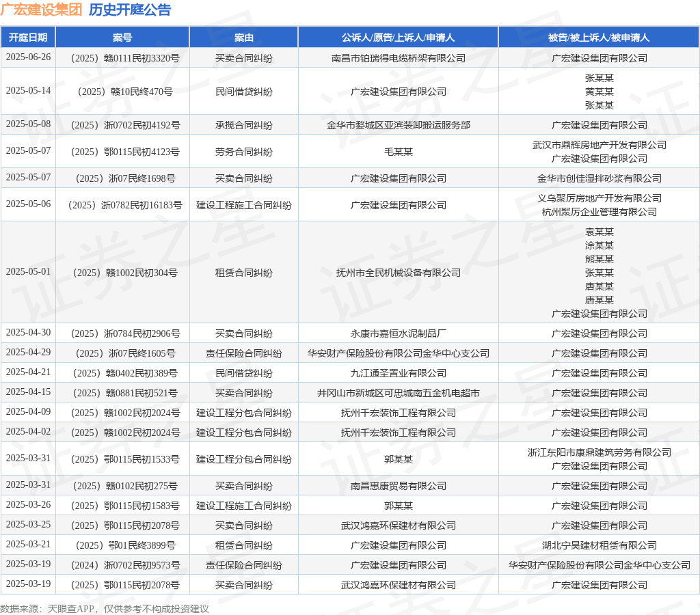This screenshot has height=615, width=700.
Task: Click defendant 武汉市鼎辉房地产开发有限公司
Action: [599, 145]
